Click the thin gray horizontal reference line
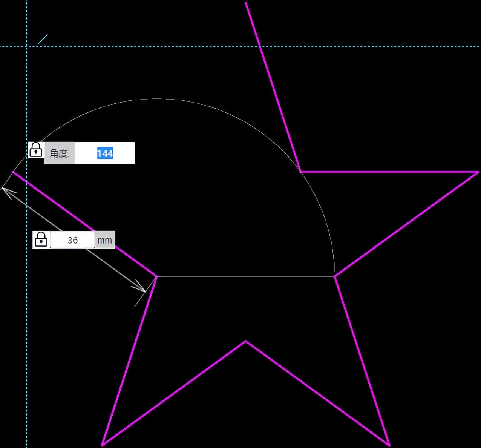The width and height of the screenshot is (481, 448). (245, 276)
